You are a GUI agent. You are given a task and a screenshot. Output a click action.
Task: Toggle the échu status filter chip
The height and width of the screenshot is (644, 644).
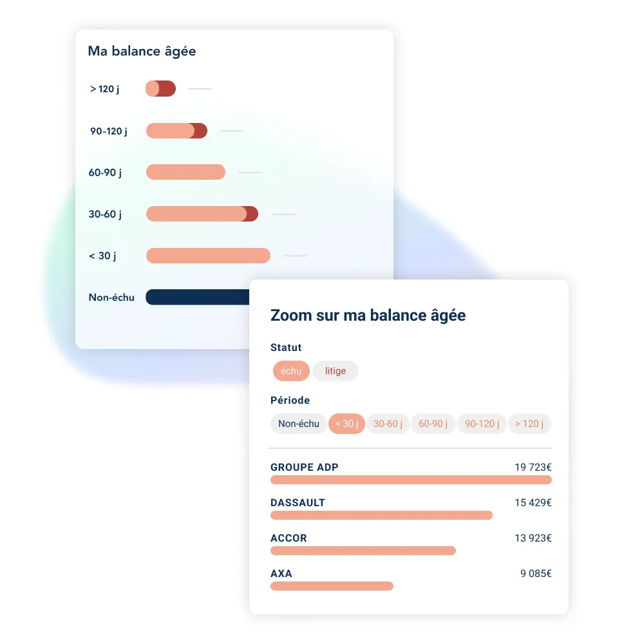[291, 371]
